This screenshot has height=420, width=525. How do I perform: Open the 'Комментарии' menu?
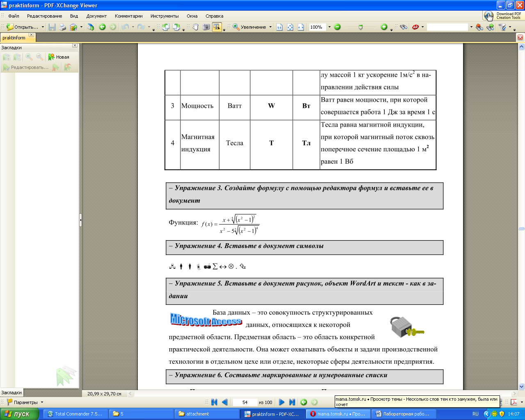click(129, 16)
